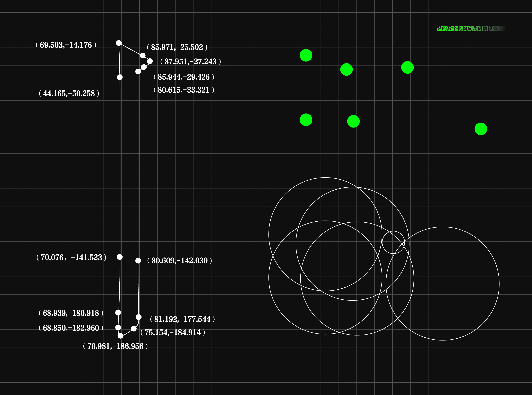Select the white anchor point above 44.165,-50.258 label
This screenshot has width=532, height=395.
point(120,77)
